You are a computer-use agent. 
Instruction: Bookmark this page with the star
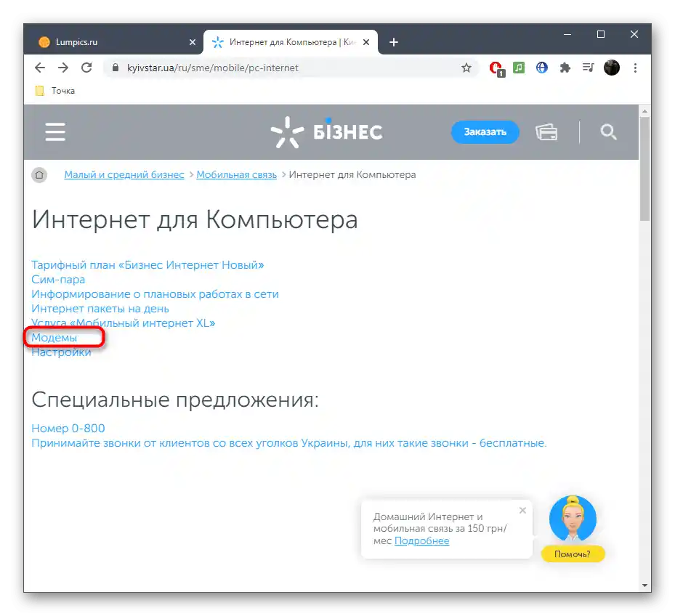[x=466, y=68]
